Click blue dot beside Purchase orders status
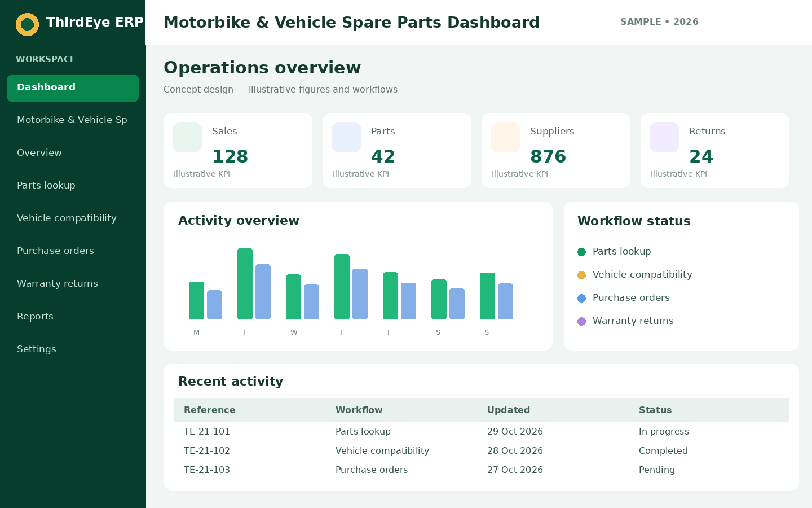Image resolution: width=812 pixels, height=508 pixels. pos(582,298)
